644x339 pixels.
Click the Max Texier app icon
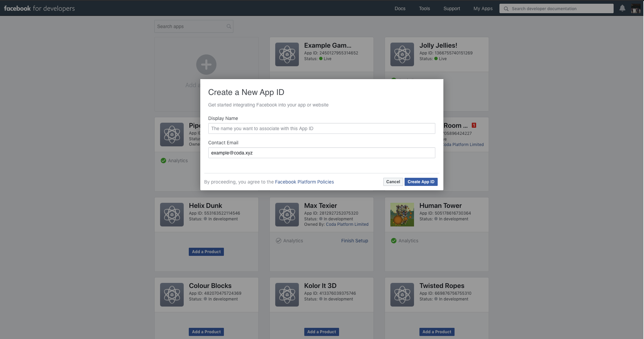tap(287, 215)
